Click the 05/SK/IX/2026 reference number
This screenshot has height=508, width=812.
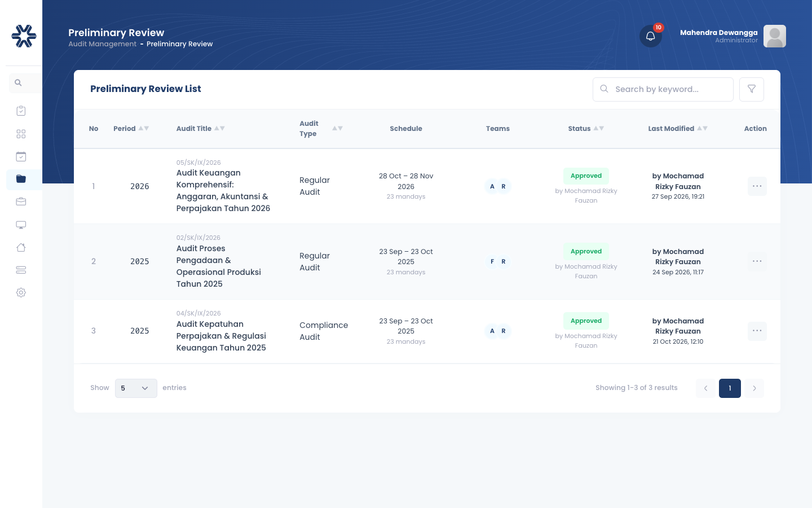click(198, 163)
